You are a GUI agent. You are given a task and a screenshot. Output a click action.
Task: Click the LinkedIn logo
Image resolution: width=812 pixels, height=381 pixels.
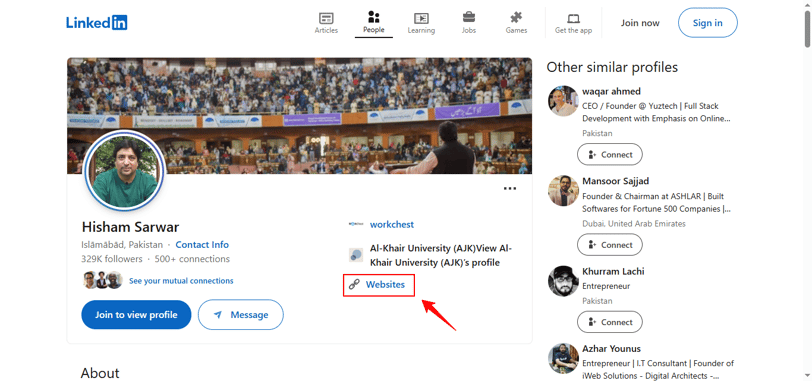[x=96, y=22]
